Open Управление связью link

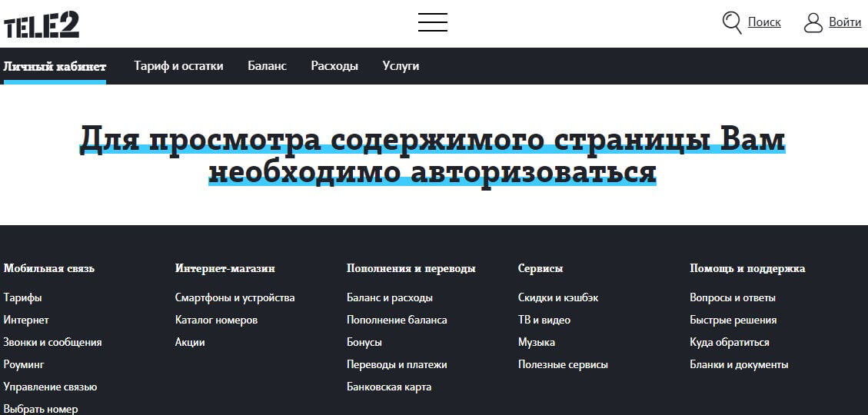tap(51, 387)
